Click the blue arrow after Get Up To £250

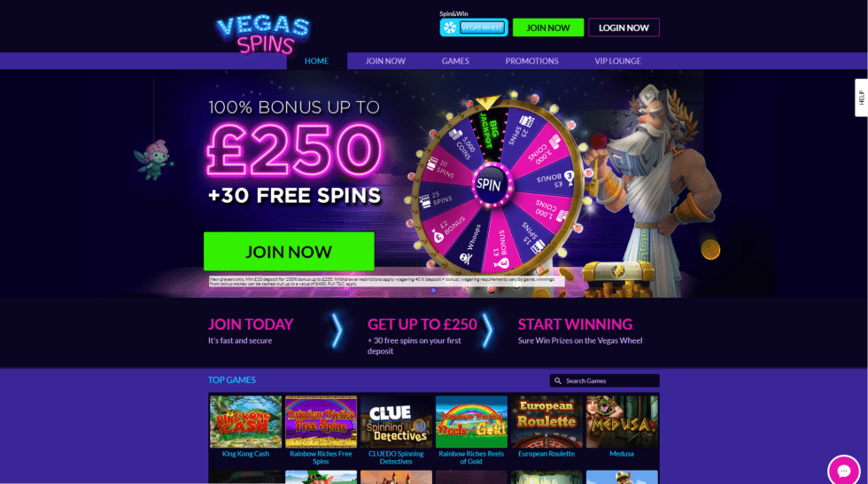tap(488, 331)
